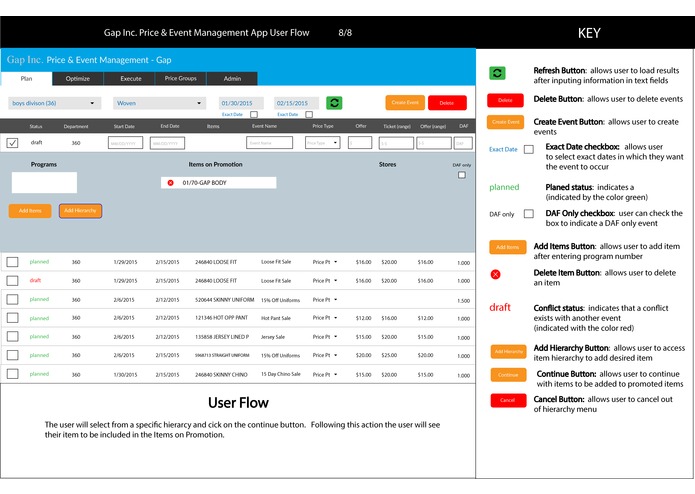Click the red 'draft' status in the table

pyautogui.click(x=35, y=280)
